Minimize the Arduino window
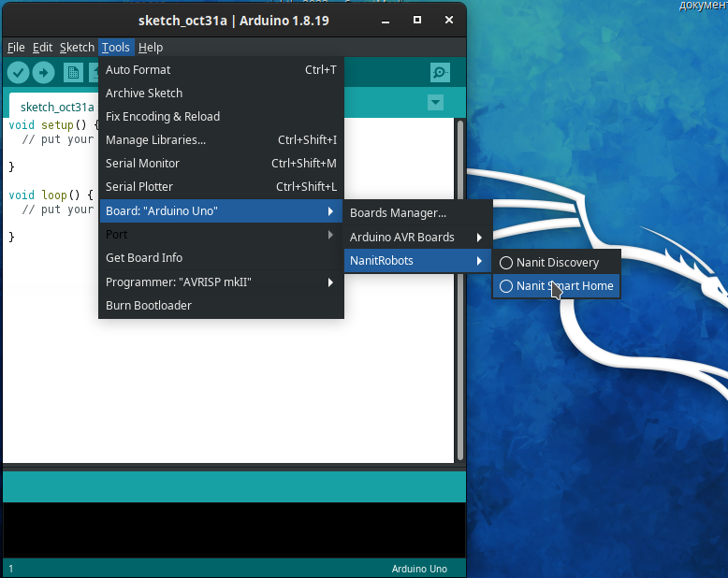 coord(386,21)
